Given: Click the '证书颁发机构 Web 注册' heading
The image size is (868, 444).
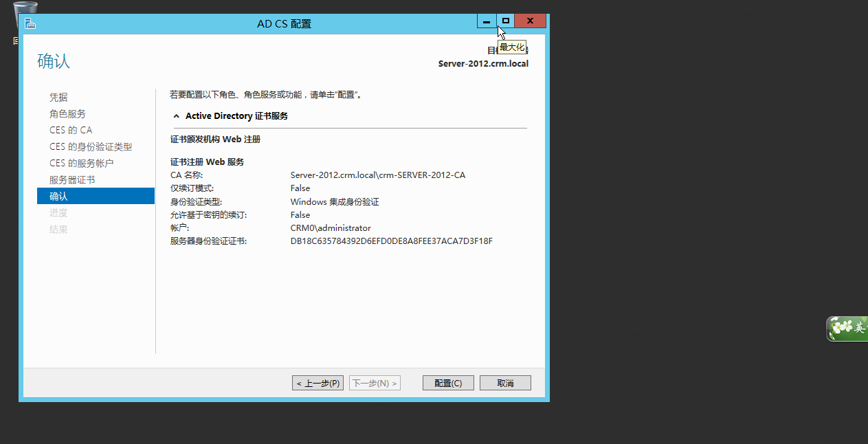Looking at the screenshot, I should tap(215, 140).
